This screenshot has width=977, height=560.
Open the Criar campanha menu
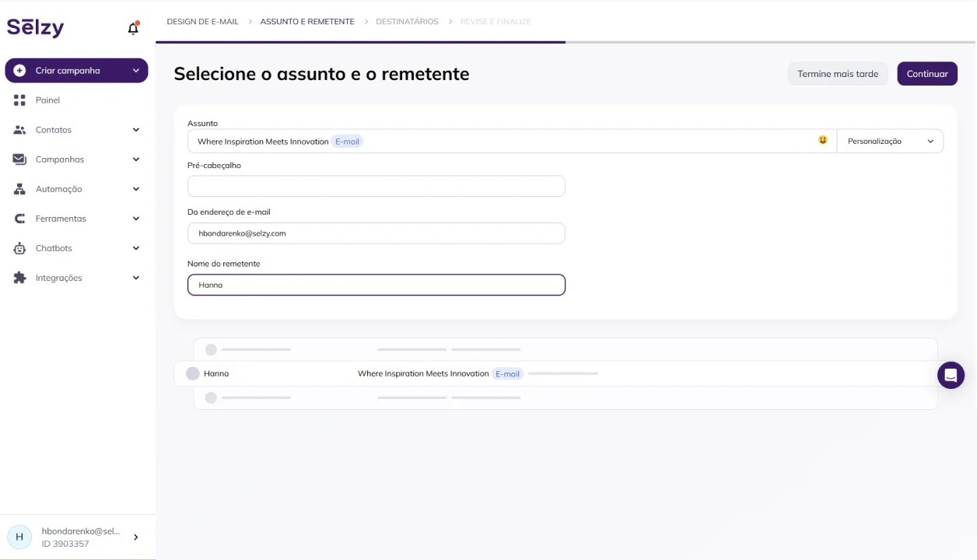[76, 70]
